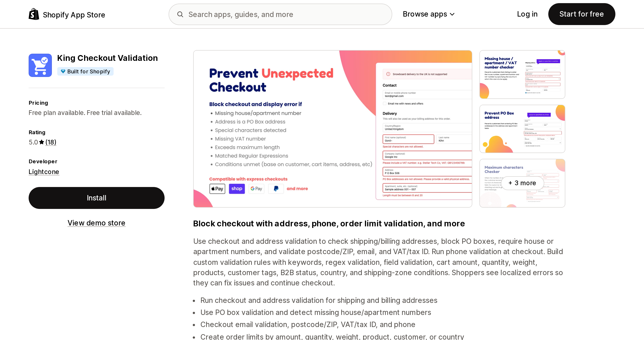Click the King Checkout Validation app icon
644x340 pixels.
(40, 65)
